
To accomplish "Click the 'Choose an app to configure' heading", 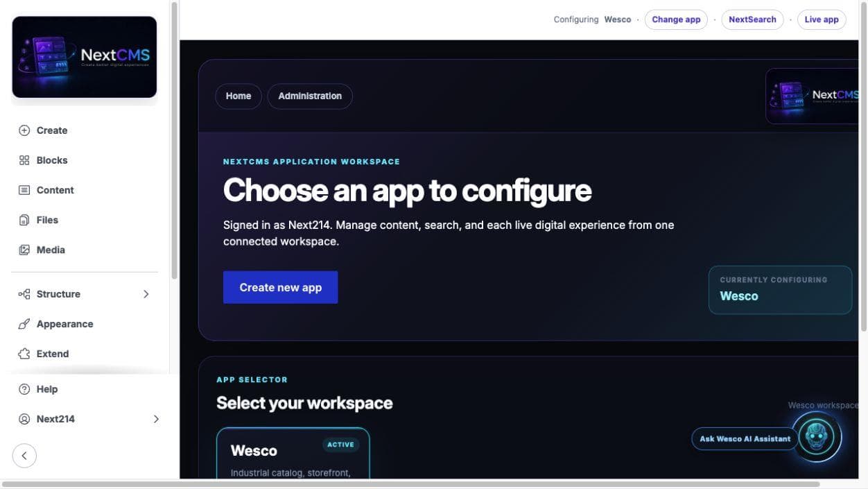I will pos(407,191).
